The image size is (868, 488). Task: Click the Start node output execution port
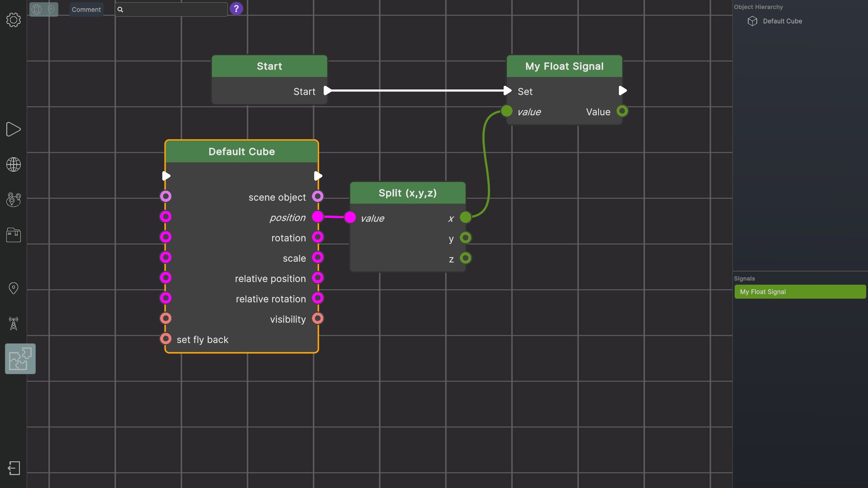[327, 91]
